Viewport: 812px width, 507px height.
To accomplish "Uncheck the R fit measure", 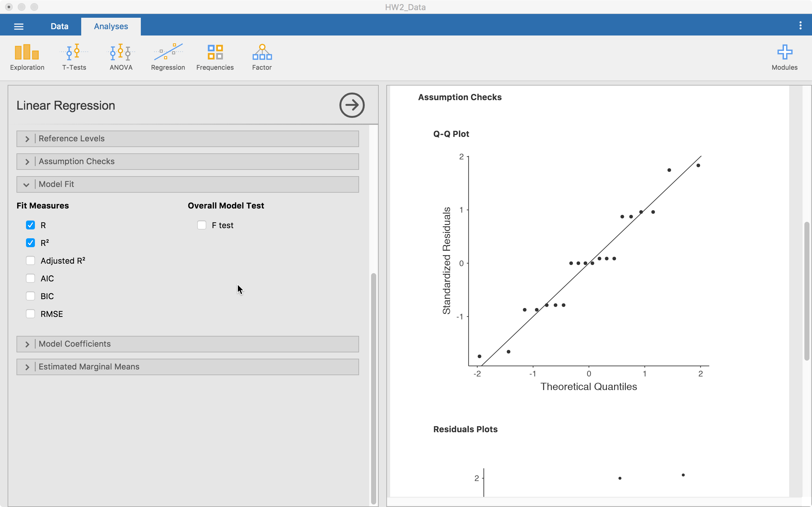I will pos(30,225).
